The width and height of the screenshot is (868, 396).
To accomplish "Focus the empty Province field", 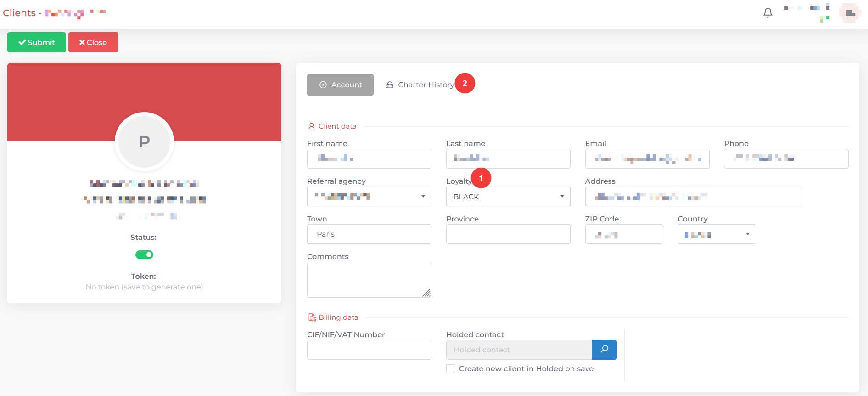I will pos(508,234).
